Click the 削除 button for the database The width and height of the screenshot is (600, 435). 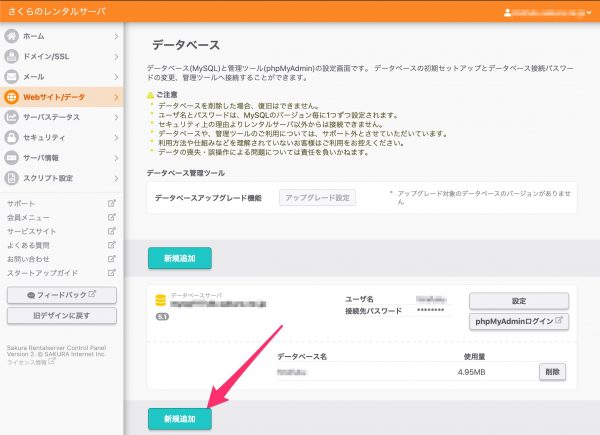552,371
